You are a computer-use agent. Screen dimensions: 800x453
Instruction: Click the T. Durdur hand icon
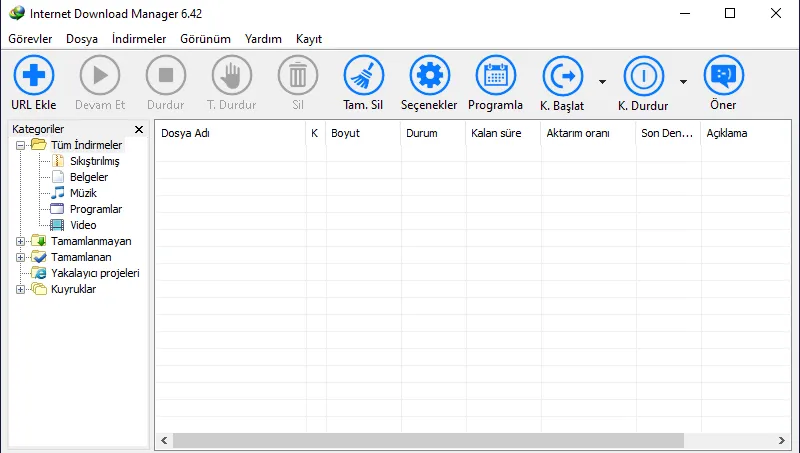(232, 76)
